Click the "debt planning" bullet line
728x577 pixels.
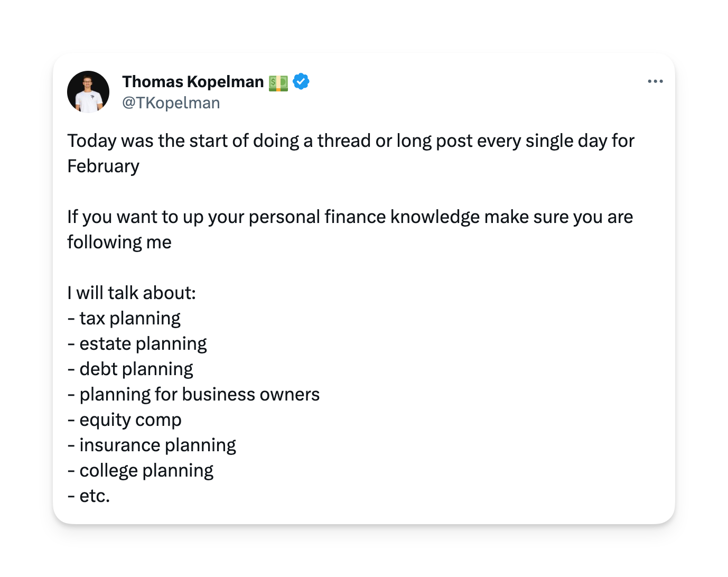pos(130,369)
